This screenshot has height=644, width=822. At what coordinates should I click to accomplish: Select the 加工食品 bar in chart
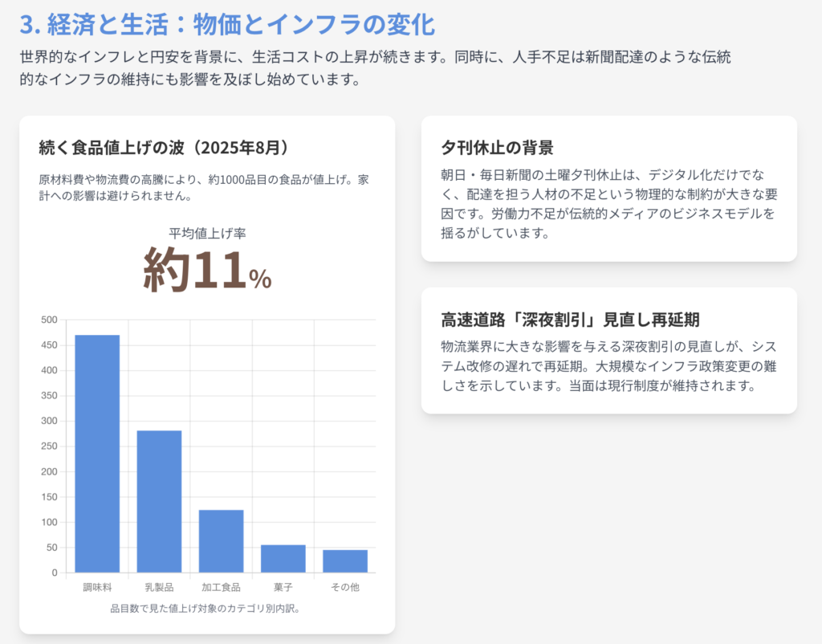coord(222,541)
